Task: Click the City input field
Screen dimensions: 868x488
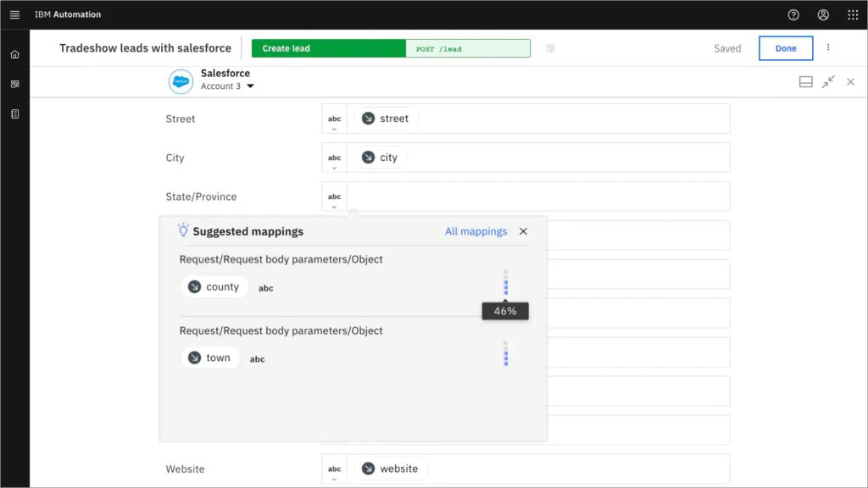Action: point(538,158)
